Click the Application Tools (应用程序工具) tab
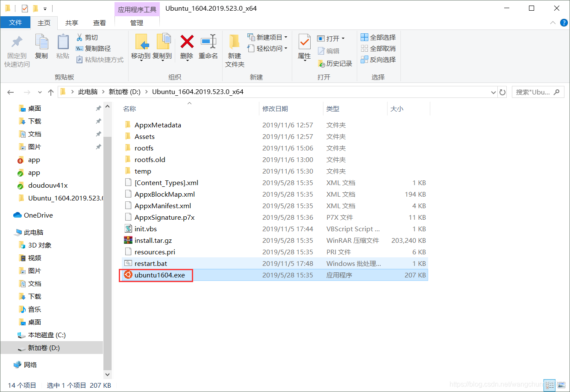 click(137, 9)
